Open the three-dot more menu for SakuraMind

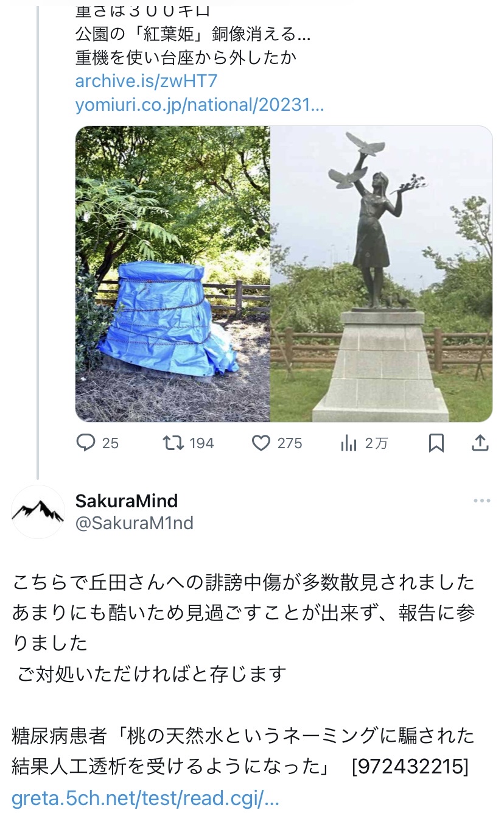481,501
